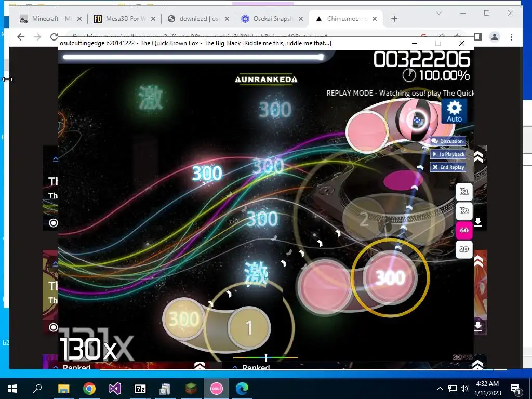Toggle the Auto mod gear icon
Image resolution: width=532 pixels, height=399 pixels.
(454, 111)
